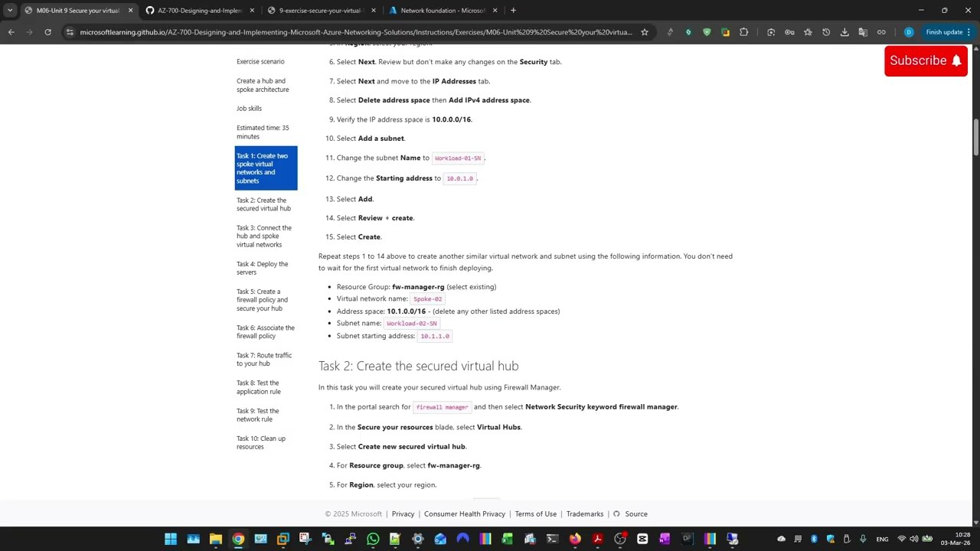Switch to the AZ-700-Designing-and-Implem GitHub tab
The image size is (980, 551).
coord(200,10)
